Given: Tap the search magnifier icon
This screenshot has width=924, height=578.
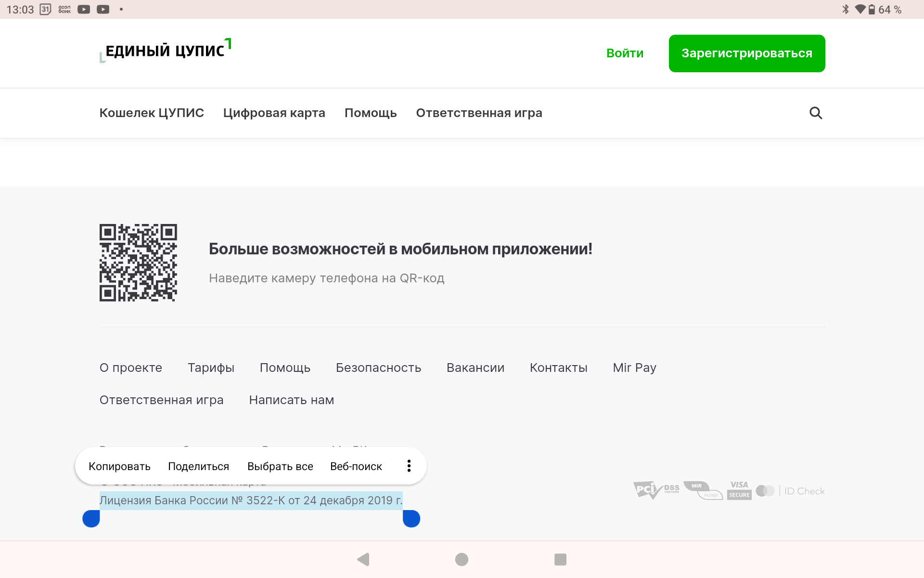Looking at the screenshot, I should click(815, 113).
